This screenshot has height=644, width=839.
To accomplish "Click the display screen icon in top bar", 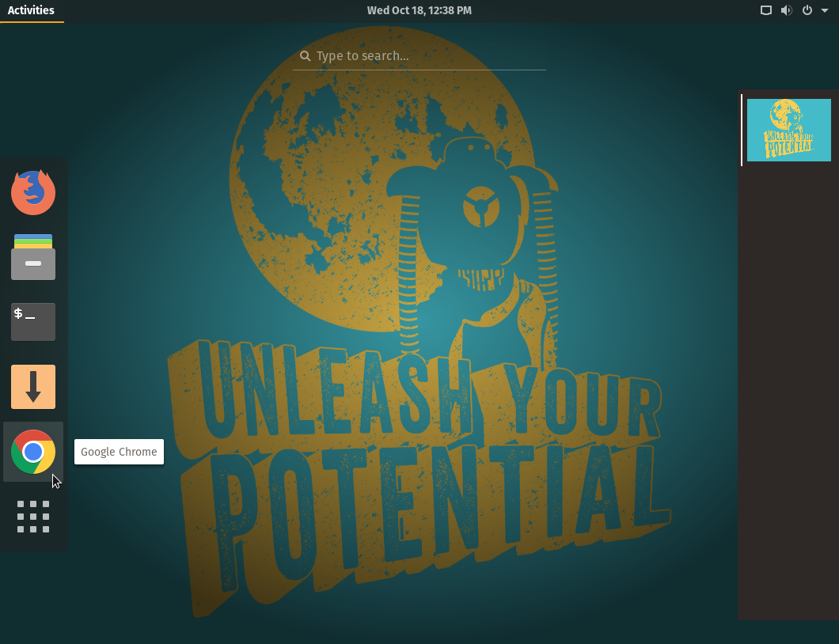I will coord(765,10).
